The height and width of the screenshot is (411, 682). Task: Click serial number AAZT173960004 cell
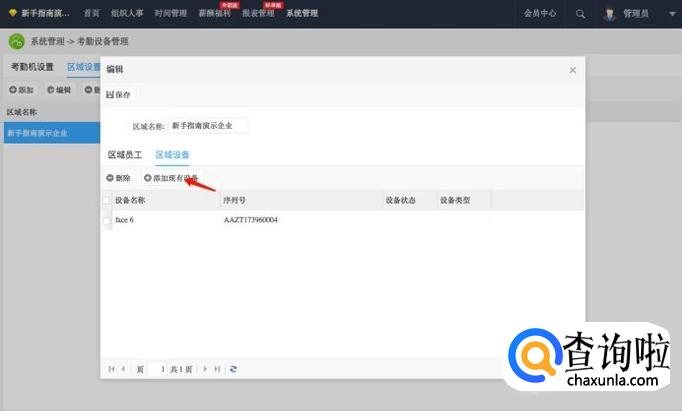pos(251,220)
